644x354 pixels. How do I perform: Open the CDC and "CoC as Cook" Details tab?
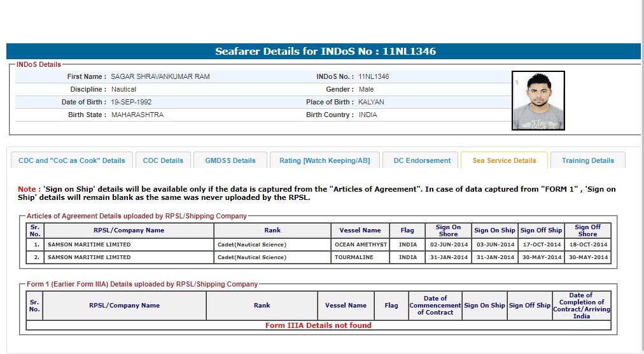coord(72,160)
